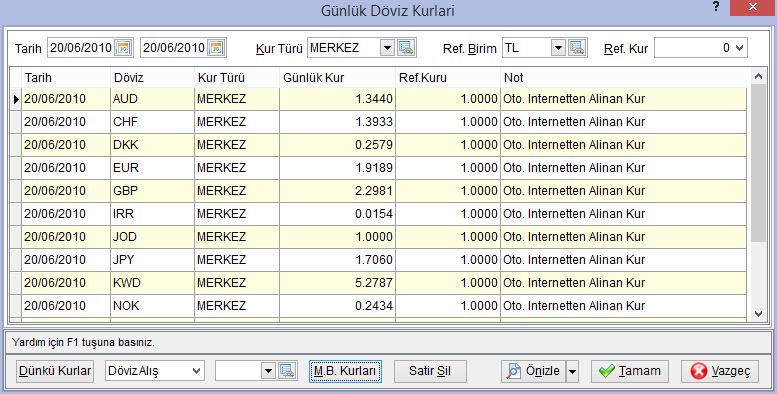Click the rate value 0.2434
The height and width of the screenshot is (394, 777).
click(x=374, y=306)
